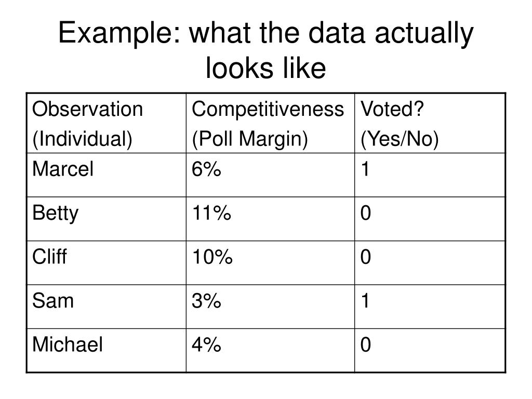Click the word 'looks like' in title

coord(265,68)
